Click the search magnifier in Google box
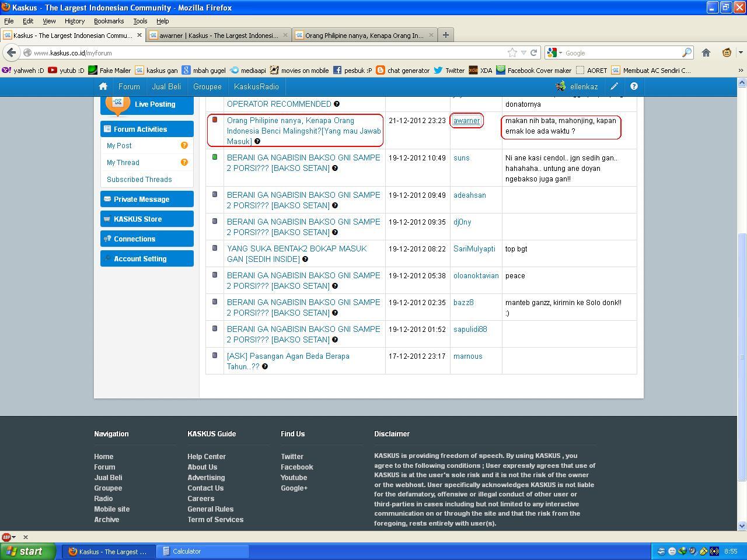The height and width of the screenshot is (560, 747). coord(687,52)
